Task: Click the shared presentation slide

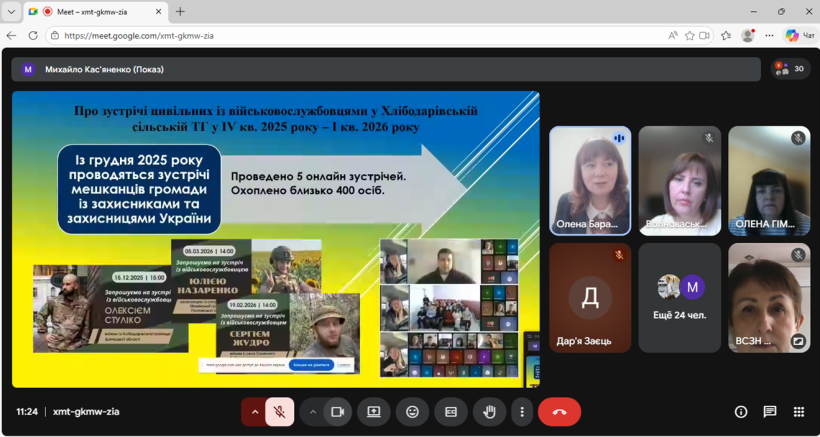Action: point(276,239)
